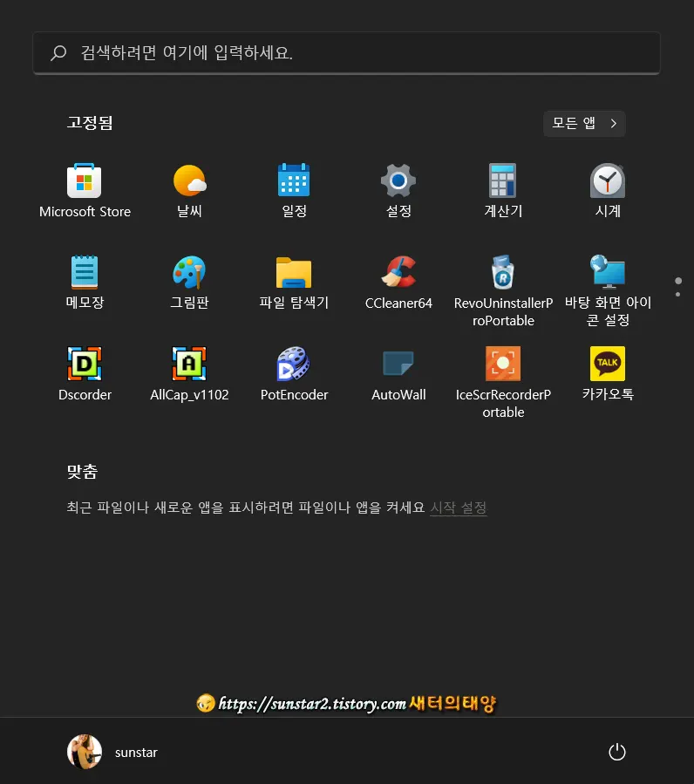Open the 시작 설정 link
694x784 pixels.
coord(459,508)
